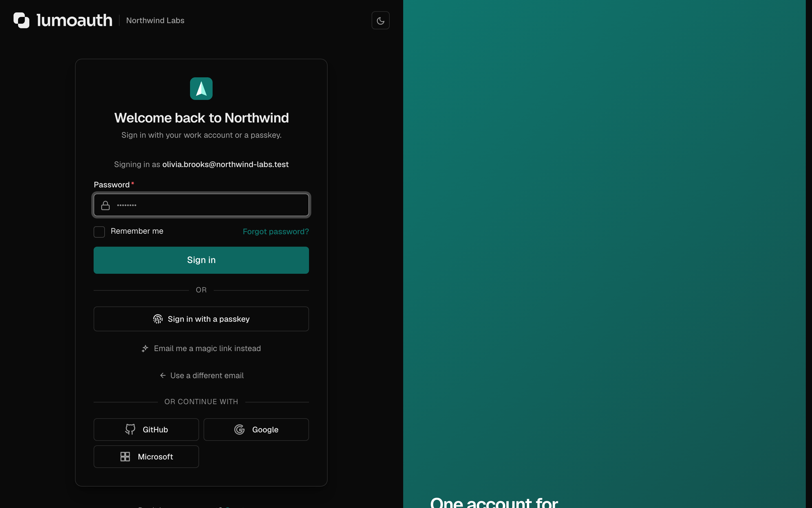Image resolution: width=812 pixels, height=508 pixels.
Task: Choose Use a different email
Action: coord(202,375)
